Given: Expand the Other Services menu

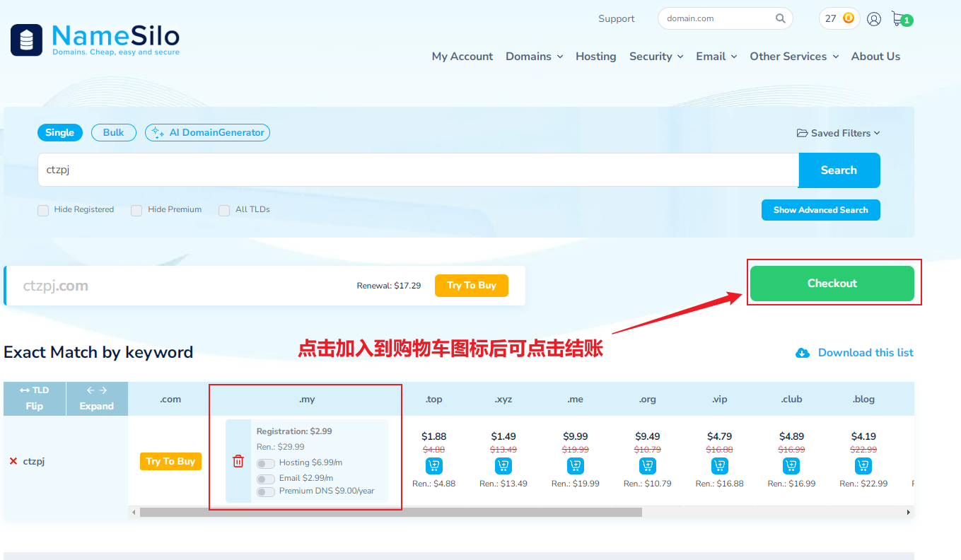Looking at the screenshot, I should pos(793,57).
